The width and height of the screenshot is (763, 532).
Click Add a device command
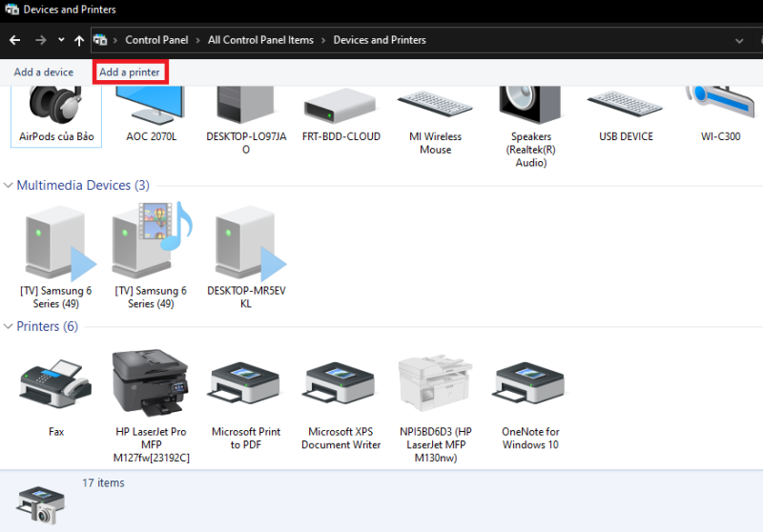pyautogui.click(x=44, y=72)
